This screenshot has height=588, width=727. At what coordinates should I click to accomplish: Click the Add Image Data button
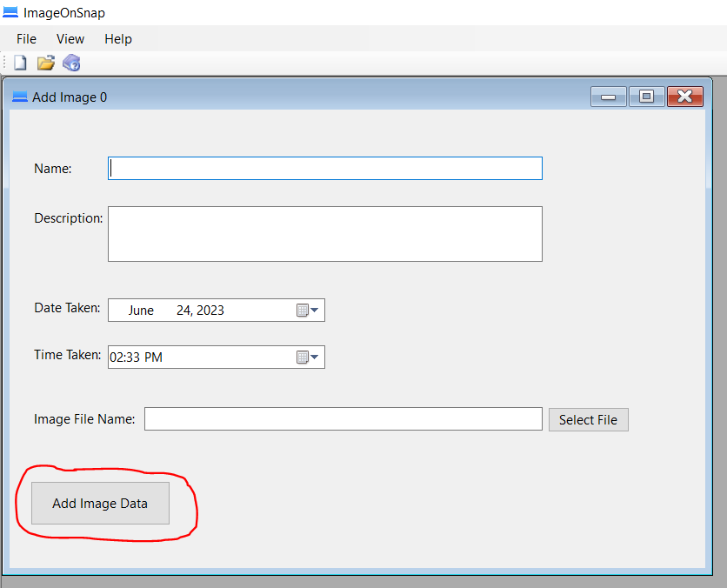coord(100,504)
